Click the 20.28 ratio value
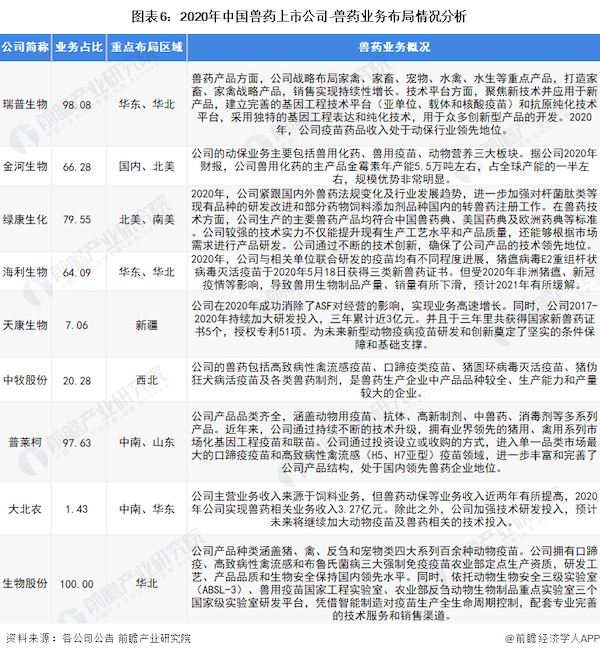Viewport: 600px width, 655px height. click(x=77, y=381)
